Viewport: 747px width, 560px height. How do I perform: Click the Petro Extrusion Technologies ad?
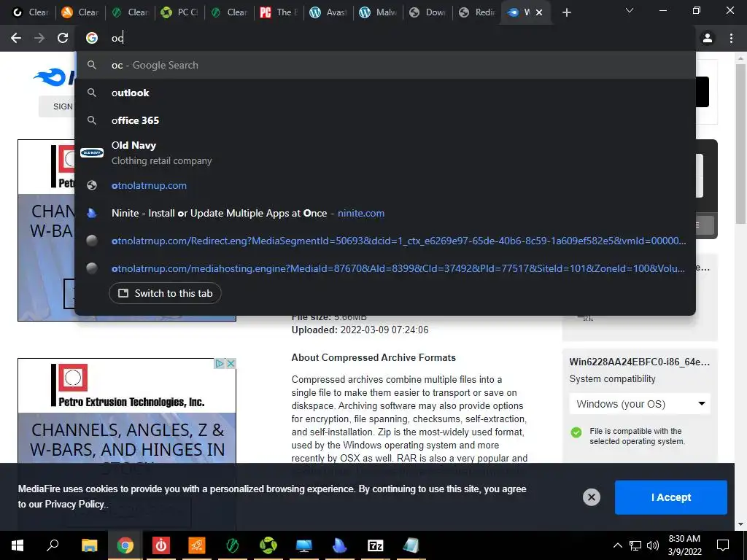click(127, 411)
